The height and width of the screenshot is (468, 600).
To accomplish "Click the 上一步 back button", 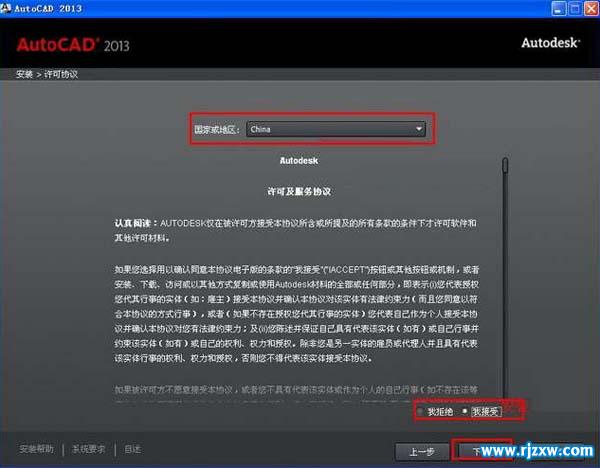I will coord(422,452).
